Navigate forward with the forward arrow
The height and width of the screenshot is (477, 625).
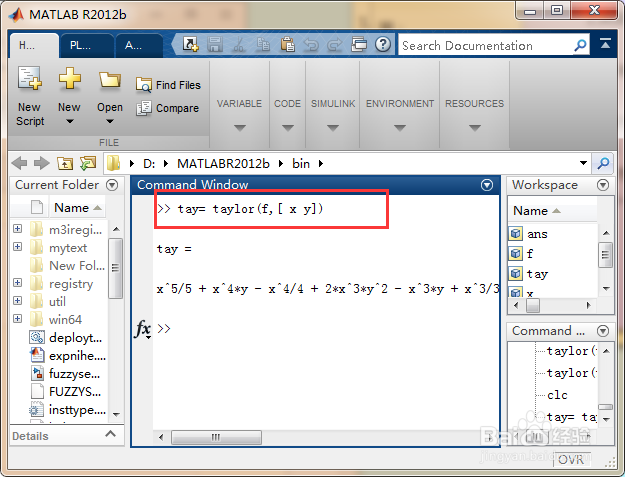tap(41, 163)
